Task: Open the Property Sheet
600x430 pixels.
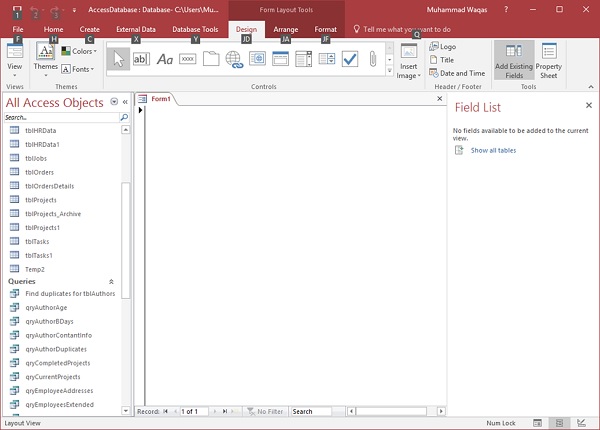Action: [x=549, y=60]
